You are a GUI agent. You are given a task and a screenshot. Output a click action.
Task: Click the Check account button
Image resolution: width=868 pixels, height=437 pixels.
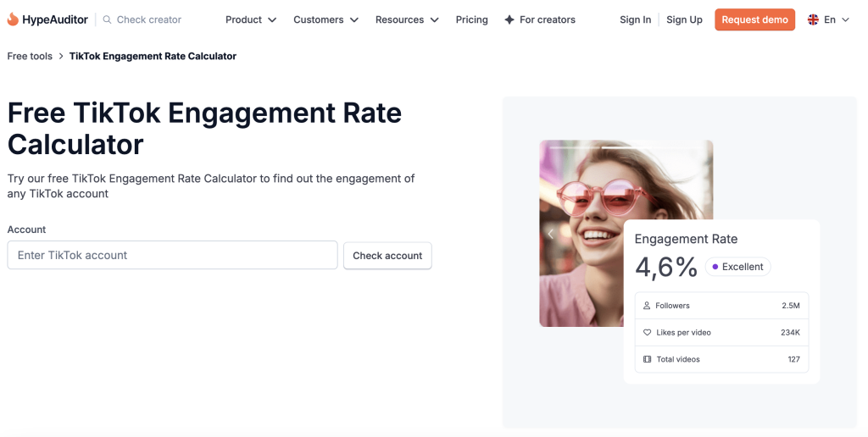[387, 256]
